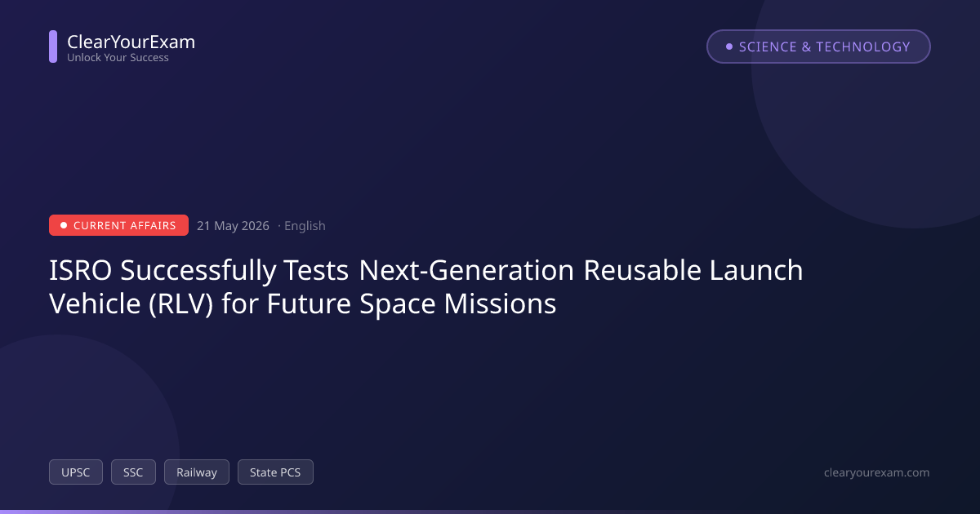Select the Railway tag
Screen dimensions: 980x514
[x=197, y=472]
